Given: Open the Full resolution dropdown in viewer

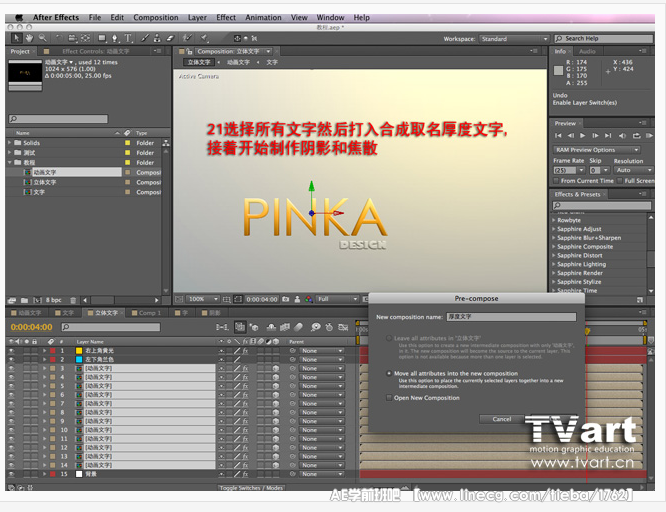Looking at the screenshot, I should click(x=338, y=299).
